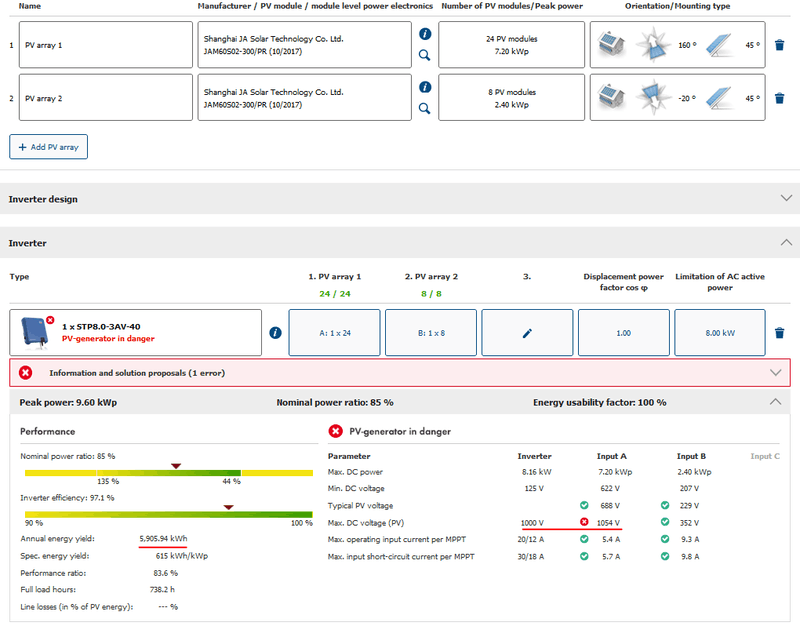This screenshot has height=626, width=800.
Task: Delete PV array 1 with trash icon
Action: click(780, 45)
